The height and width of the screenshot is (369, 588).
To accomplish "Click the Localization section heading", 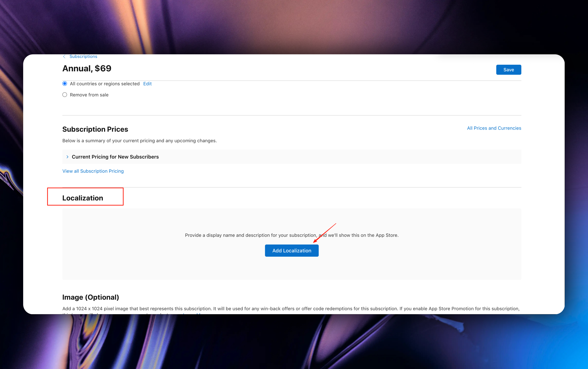I will tap(83, 198).
